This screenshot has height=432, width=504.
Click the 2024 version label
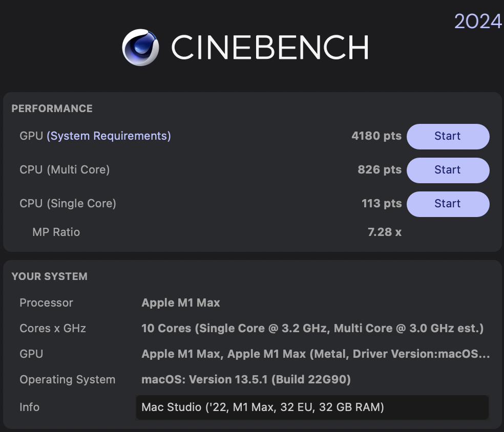(x=477, y=21)
